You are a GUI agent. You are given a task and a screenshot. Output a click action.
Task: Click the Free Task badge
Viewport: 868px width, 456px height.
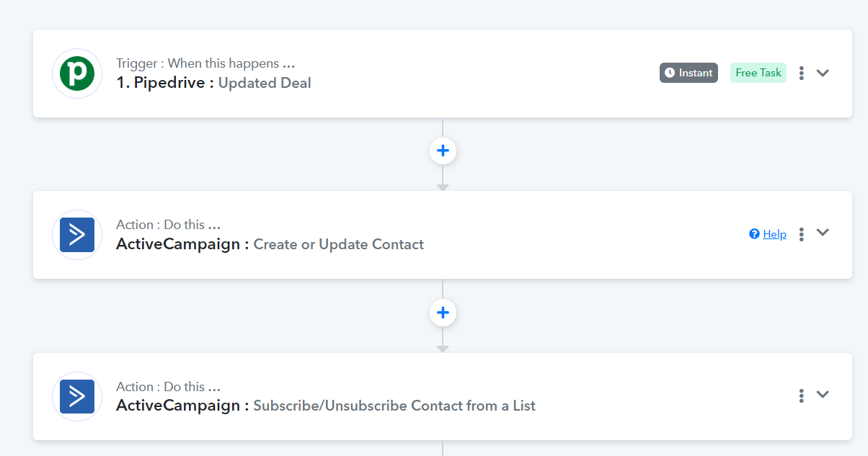(x=758, y=73)
